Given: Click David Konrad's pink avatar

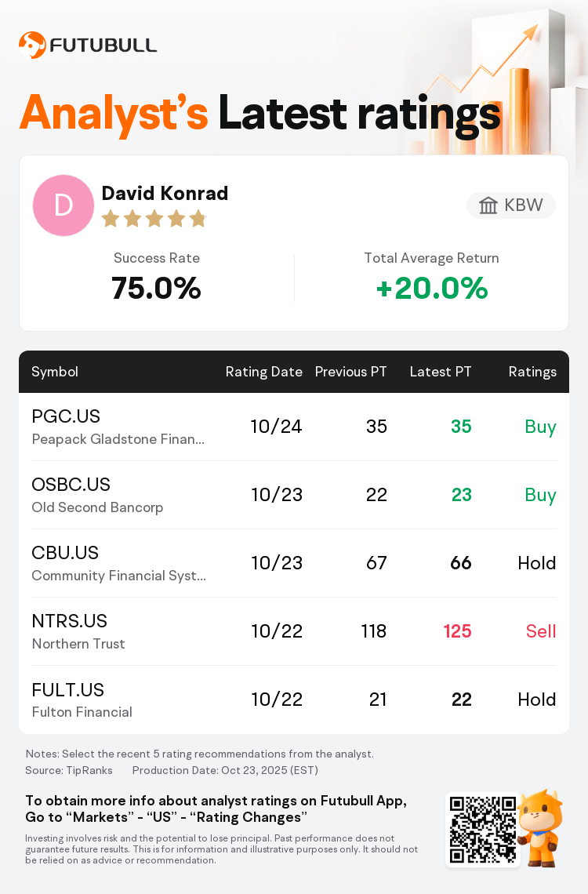Looking at the screenshot, I should click(x=64, y=205).
